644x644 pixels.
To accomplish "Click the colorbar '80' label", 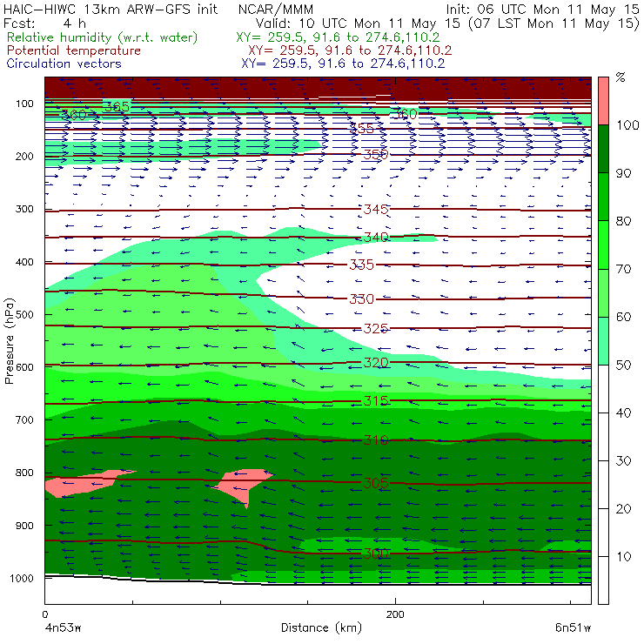I will tap(623, 221).
